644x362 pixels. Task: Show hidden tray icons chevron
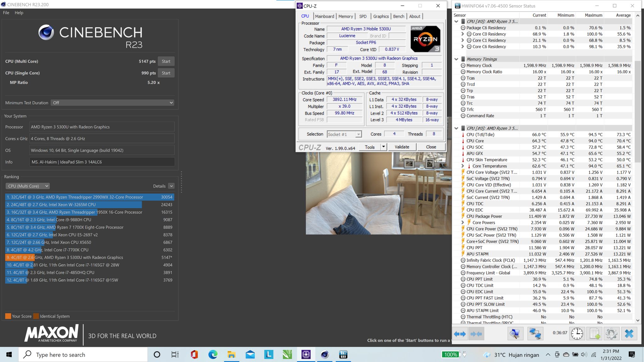coord(548,354)
